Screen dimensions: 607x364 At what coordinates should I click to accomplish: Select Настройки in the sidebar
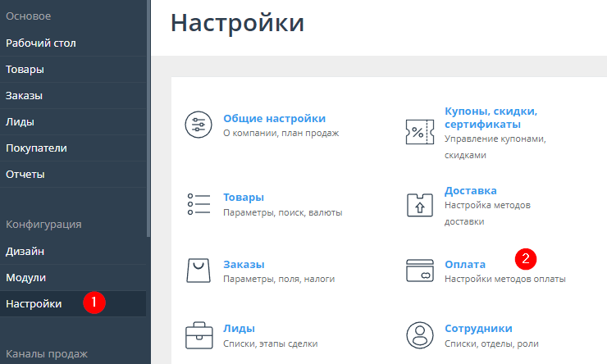pos(34,303)
